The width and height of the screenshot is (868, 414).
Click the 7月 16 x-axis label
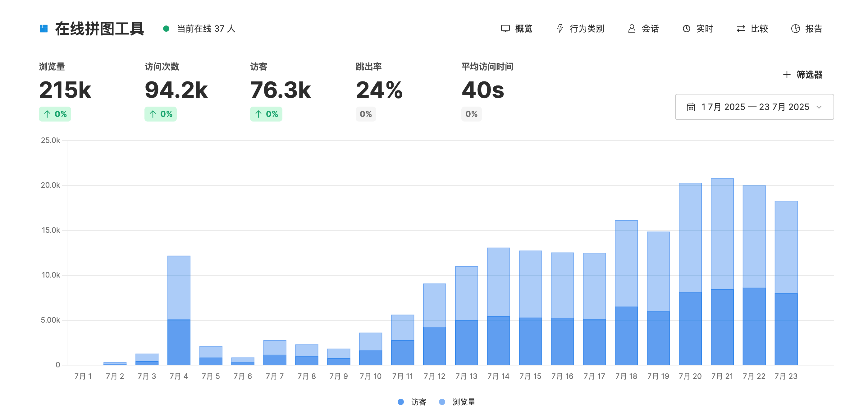point(562,376)
